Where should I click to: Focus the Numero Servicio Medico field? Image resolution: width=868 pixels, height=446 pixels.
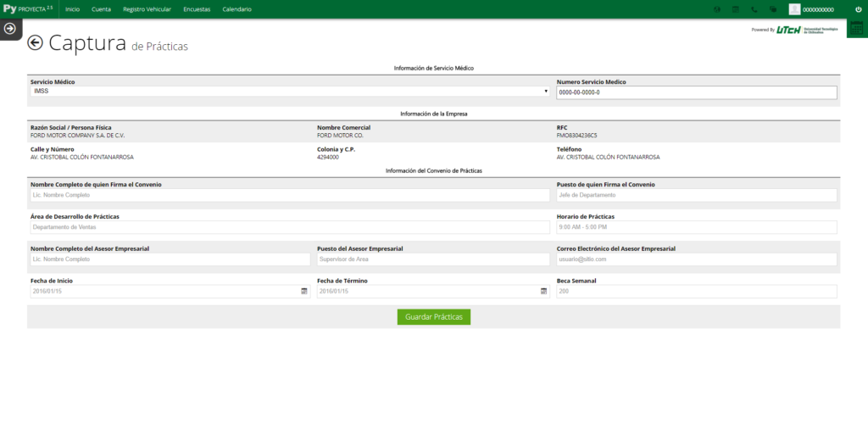[x=696, y=92]
